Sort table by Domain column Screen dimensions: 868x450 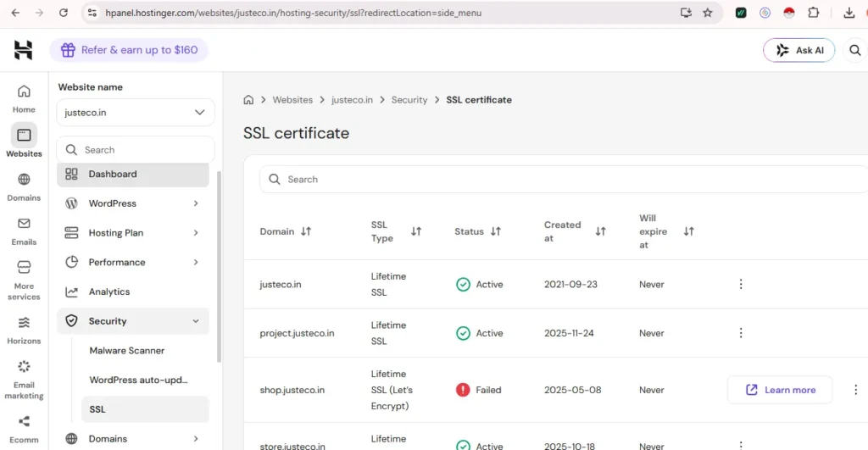point(306,231)
